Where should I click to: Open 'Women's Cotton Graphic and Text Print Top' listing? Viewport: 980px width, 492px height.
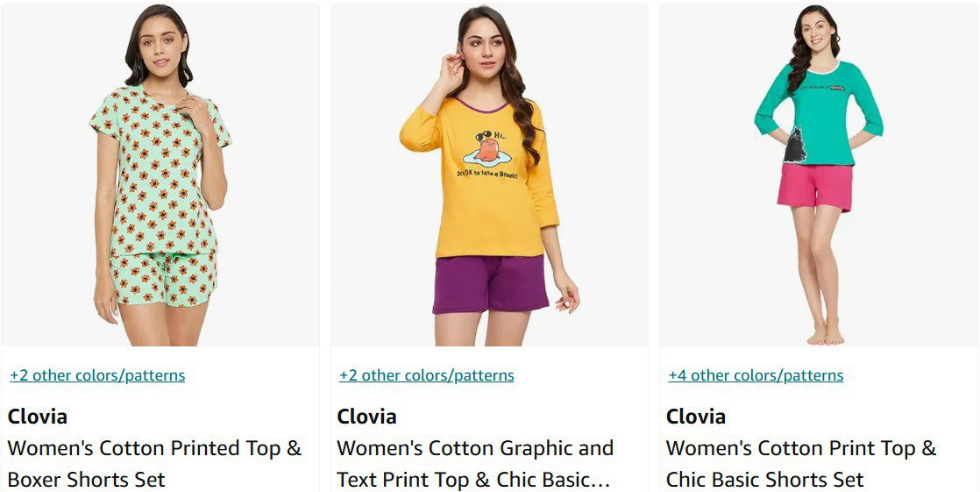pyautogui.click(x=475, y=464)
